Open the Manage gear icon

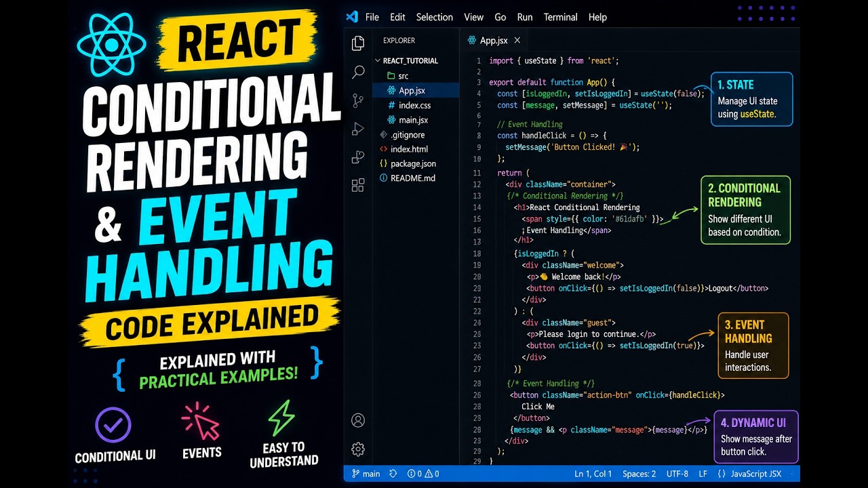pos(358,449)
